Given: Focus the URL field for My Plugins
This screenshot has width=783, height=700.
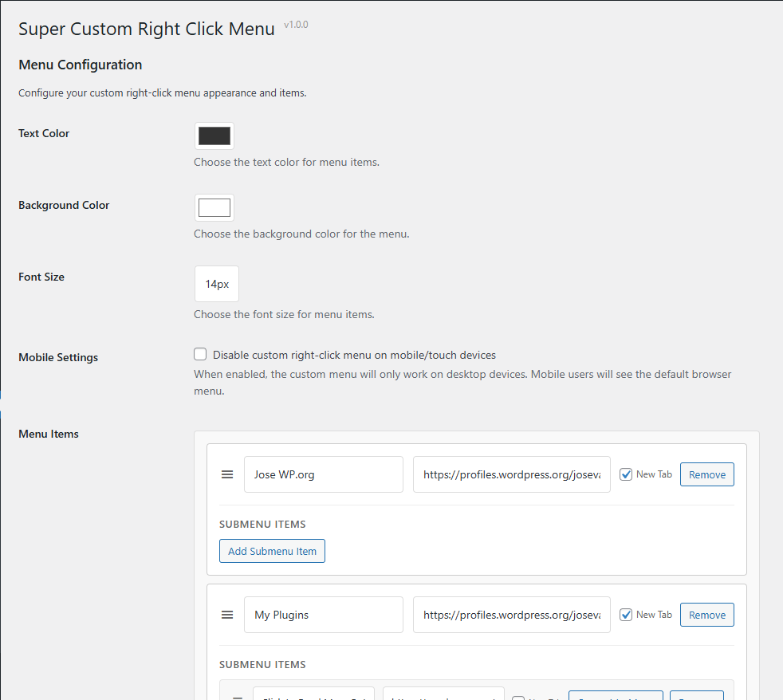Looking at the screenshot, I should point(511,615).
